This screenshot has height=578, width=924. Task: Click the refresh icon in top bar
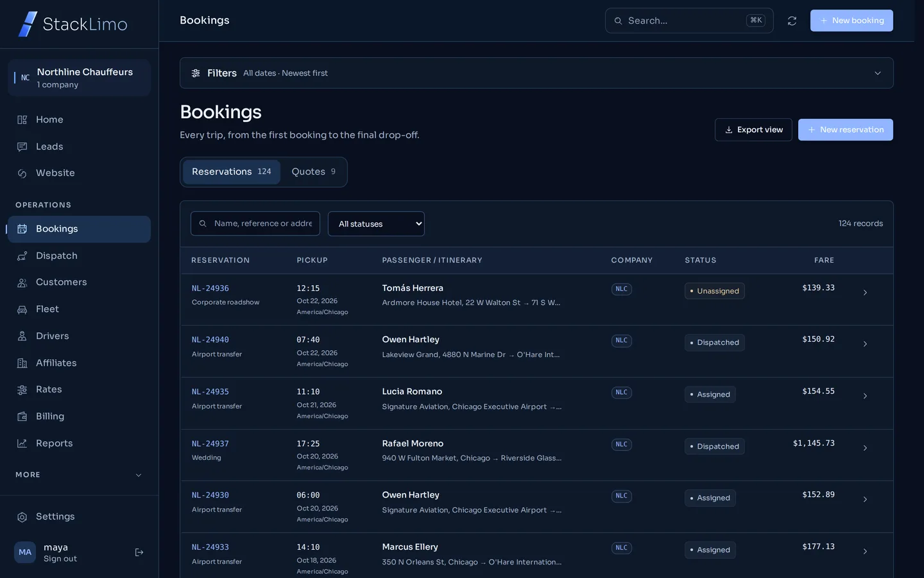coord(792,21)
